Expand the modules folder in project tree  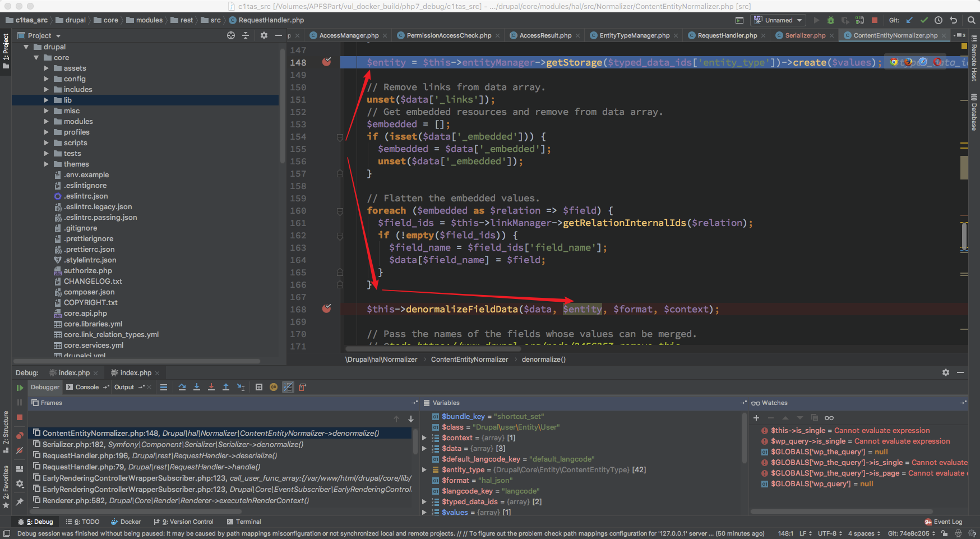click(x=47, y=122)
